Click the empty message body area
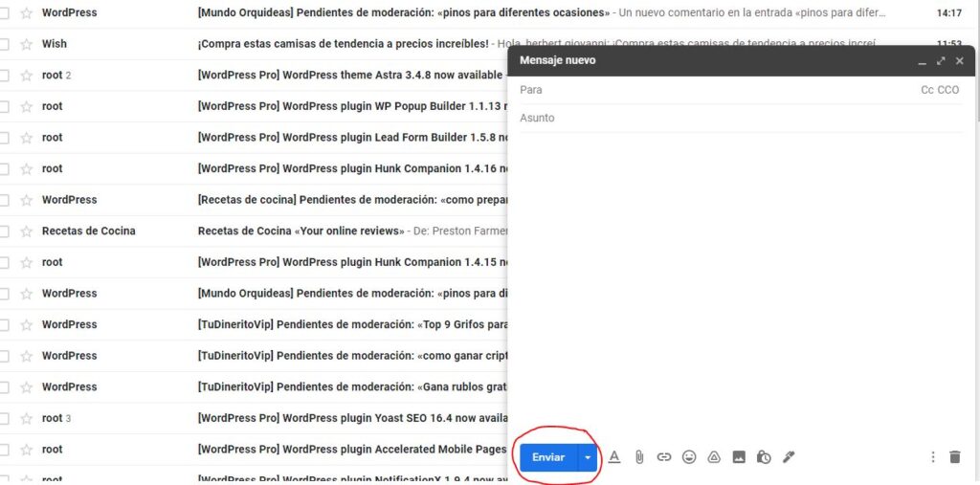Image resolution: width=980 pixels, height=485 pixels. click(742, 284)
